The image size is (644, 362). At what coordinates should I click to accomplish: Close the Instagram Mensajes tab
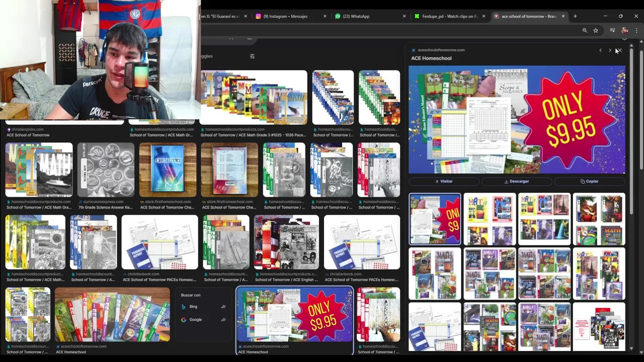[325, 16]
